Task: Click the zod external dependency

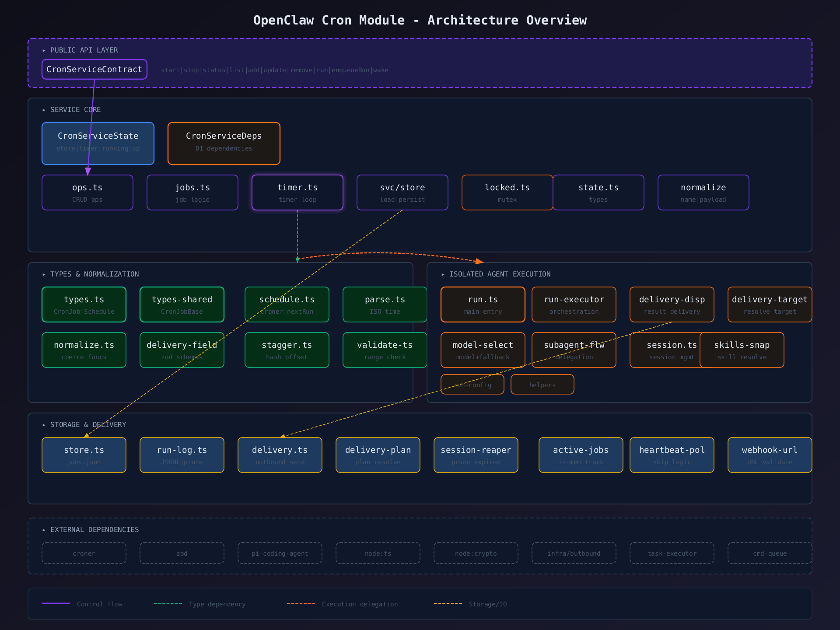Action: point(182,553)
